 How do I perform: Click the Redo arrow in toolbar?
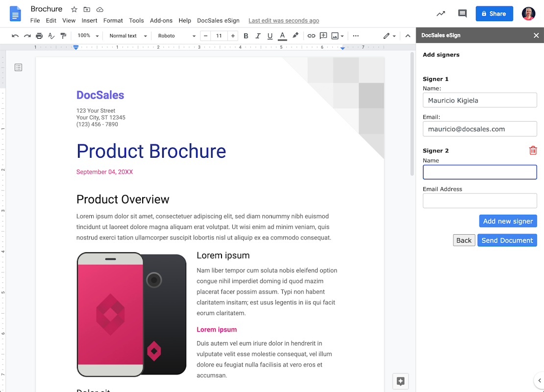[x=27, y=36]
